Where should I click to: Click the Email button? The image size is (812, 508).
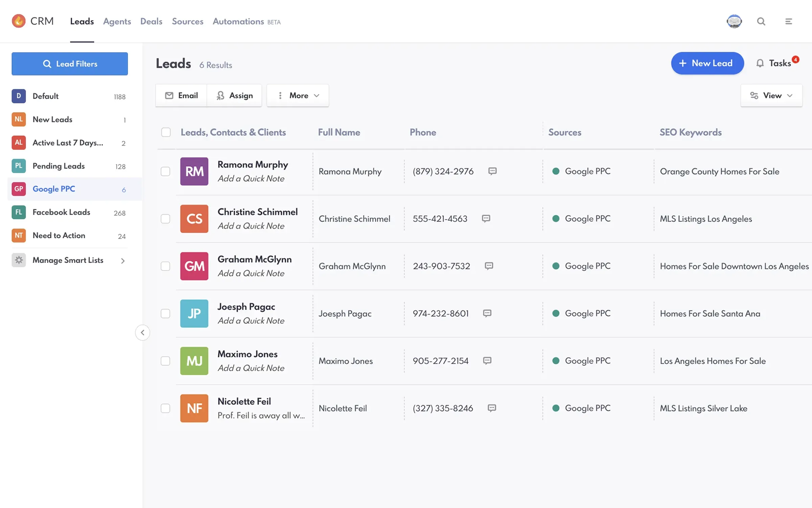click(x=181, y=96)
